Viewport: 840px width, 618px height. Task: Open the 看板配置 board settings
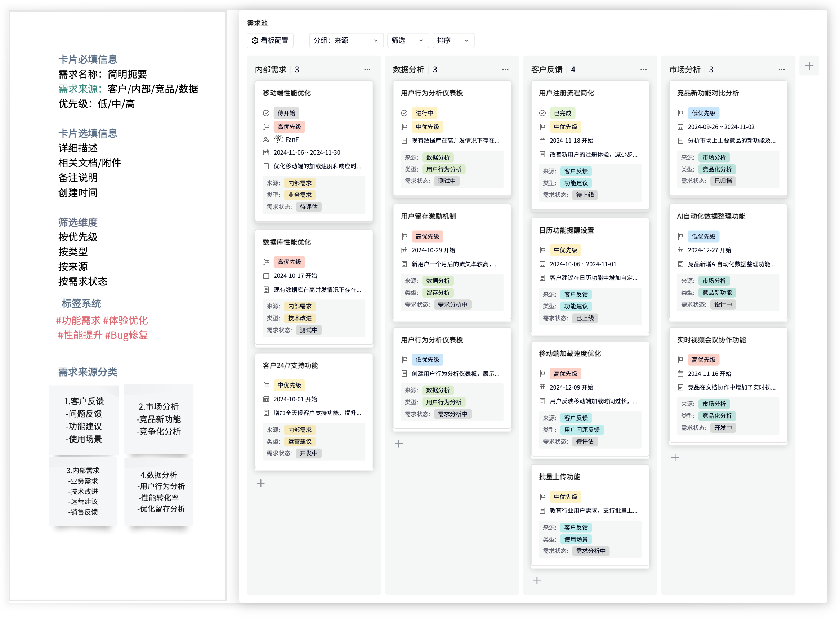pos(270,40)
